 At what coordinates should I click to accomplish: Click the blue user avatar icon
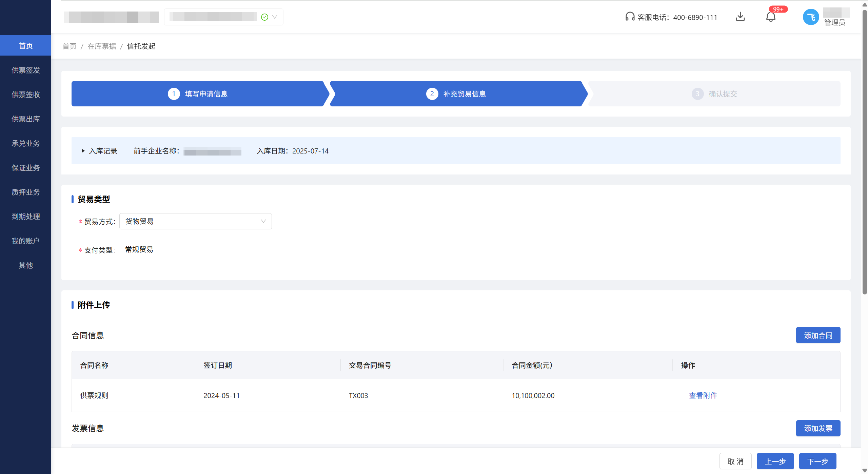click(811, 17)
